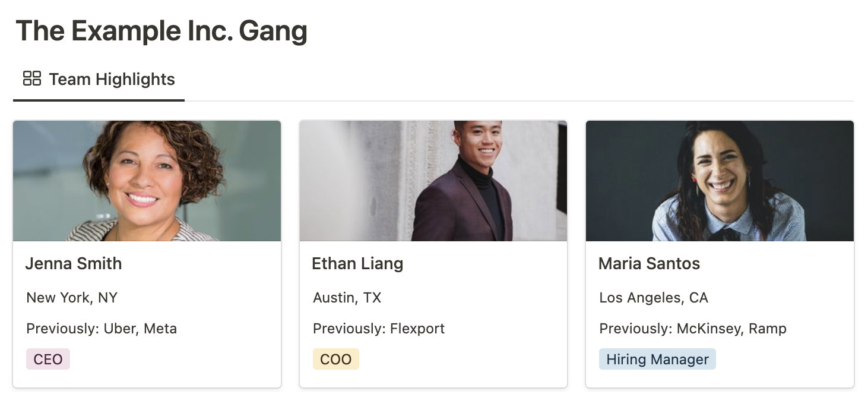Click the name Maria Santos

(x=649, y=263)
